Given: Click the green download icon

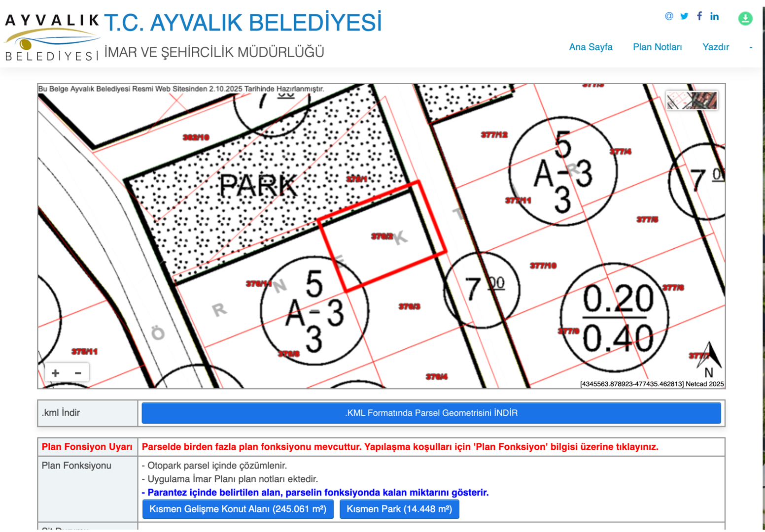Looking at the screenshot, I should point(745,19).
